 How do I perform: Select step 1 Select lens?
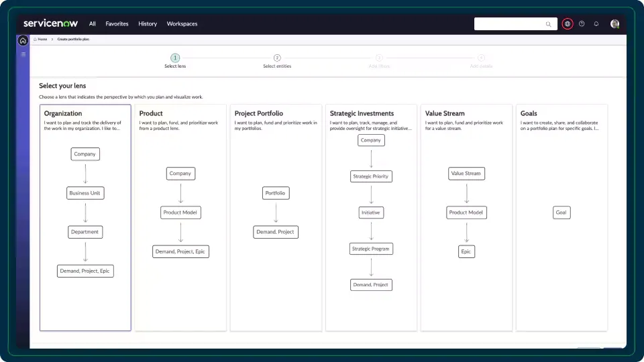(x=175, y=61)
